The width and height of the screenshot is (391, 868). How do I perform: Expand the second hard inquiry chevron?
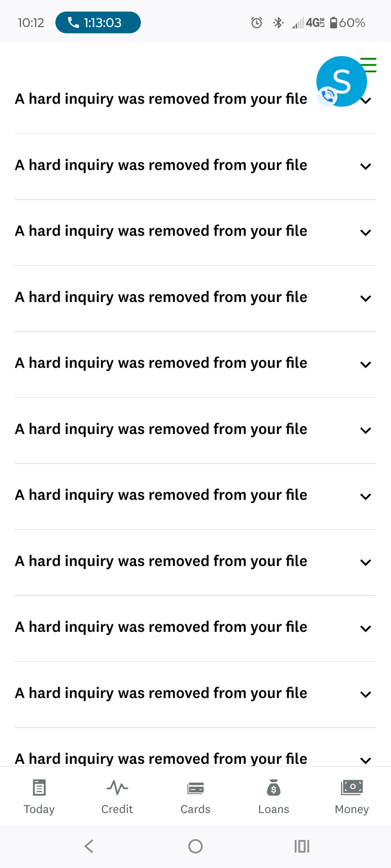[x=366, y=167]
